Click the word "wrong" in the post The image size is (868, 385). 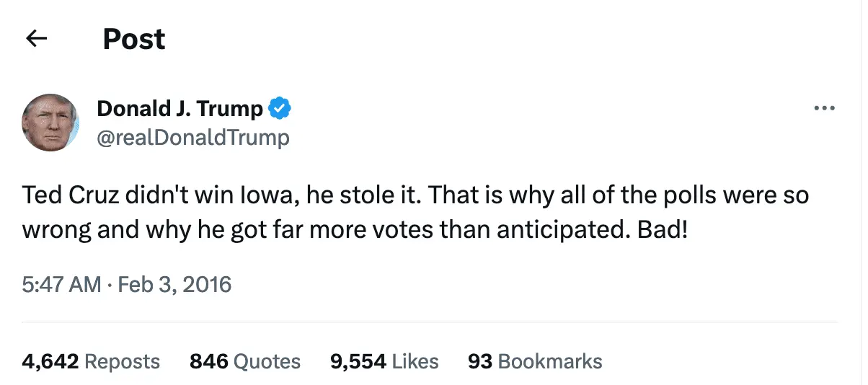(56, 229)
